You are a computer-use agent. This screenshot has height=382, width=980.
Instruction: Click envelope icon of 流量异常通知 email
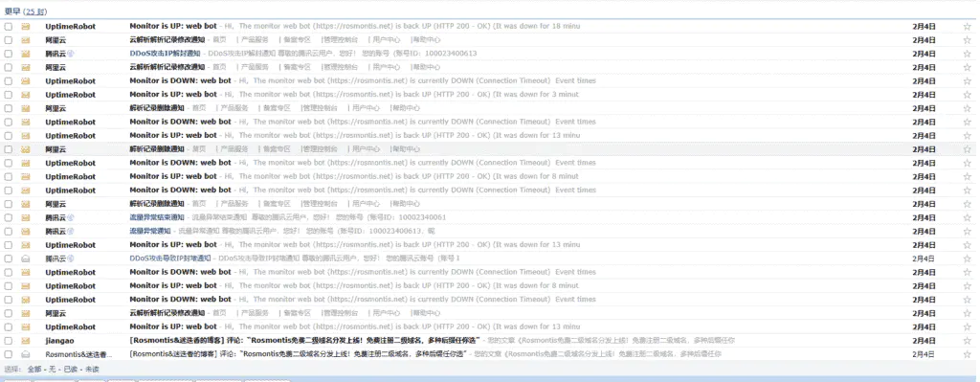(x=26, y=232)
